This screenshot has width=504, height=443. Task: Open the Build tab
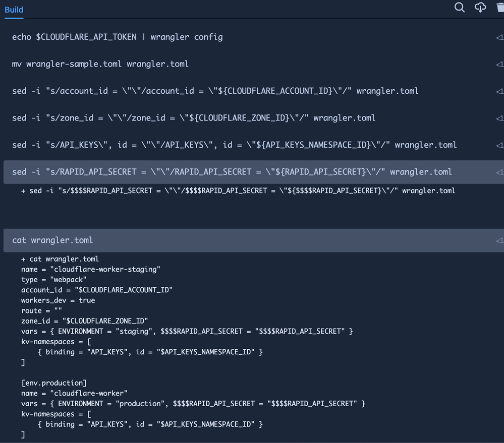tap(14, 10)
